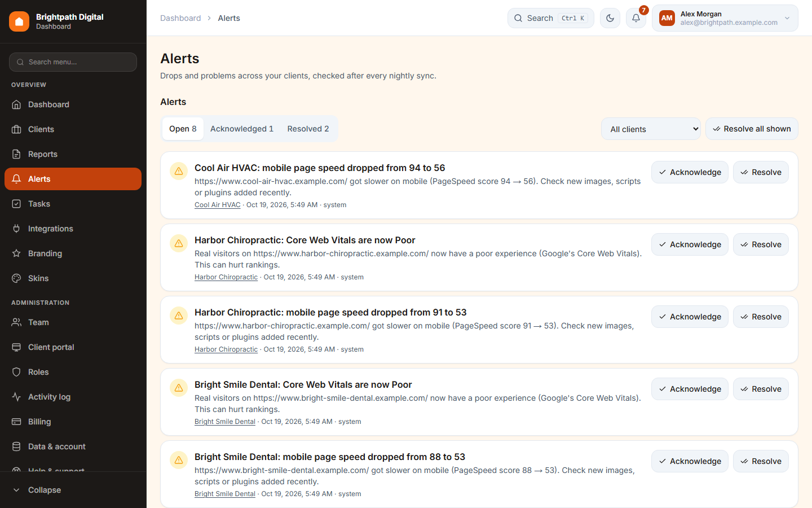Open the Alex Morgan account menu
The height and width of the screenshot is (508, 812).
coord(725,18)
